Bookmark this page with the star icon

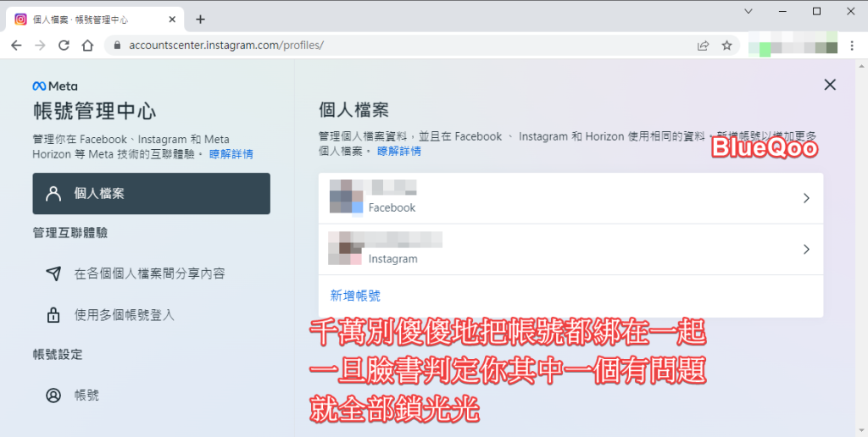(726, 46)
